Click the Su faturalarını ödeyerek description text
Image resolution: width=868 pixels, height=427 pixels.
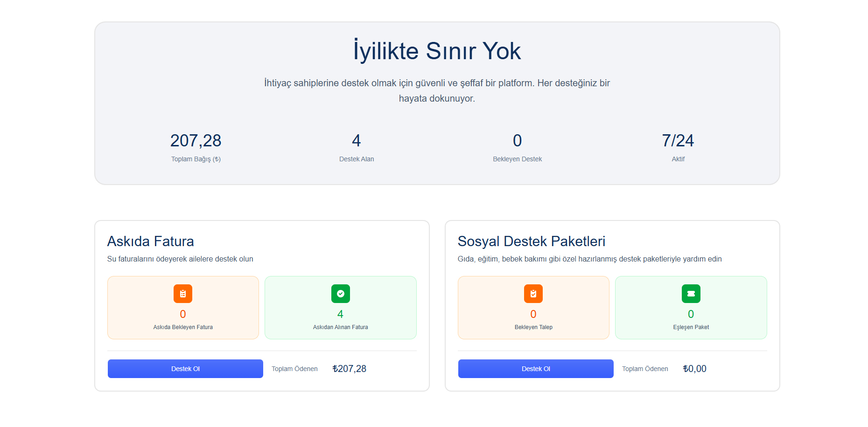pyautogui.click(x=180, y=259)
